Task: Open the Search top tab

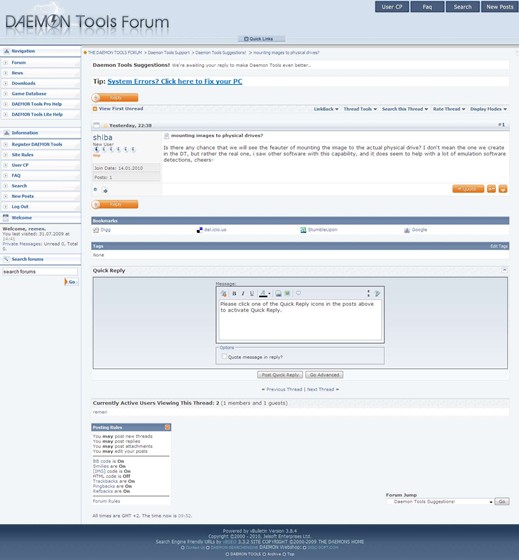Action: (463, 7)
